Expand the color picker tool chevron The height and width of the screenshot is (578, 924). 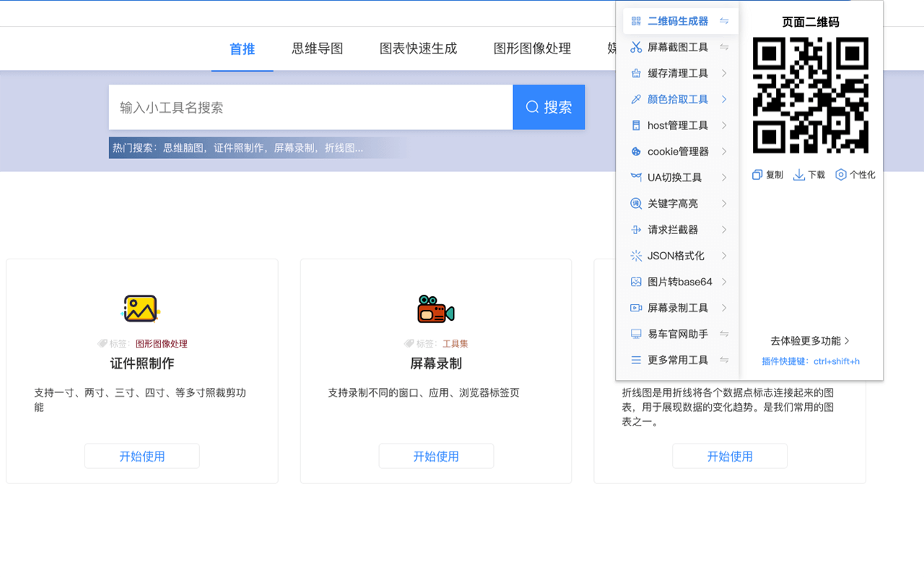click(x=724, y=99)
